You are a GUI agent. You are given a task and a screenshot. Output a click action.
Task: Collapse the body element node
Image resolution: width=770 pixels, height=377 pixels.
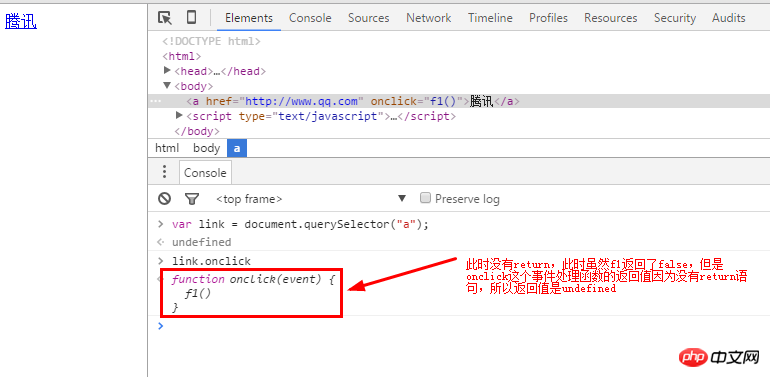[x=167, y=86]
